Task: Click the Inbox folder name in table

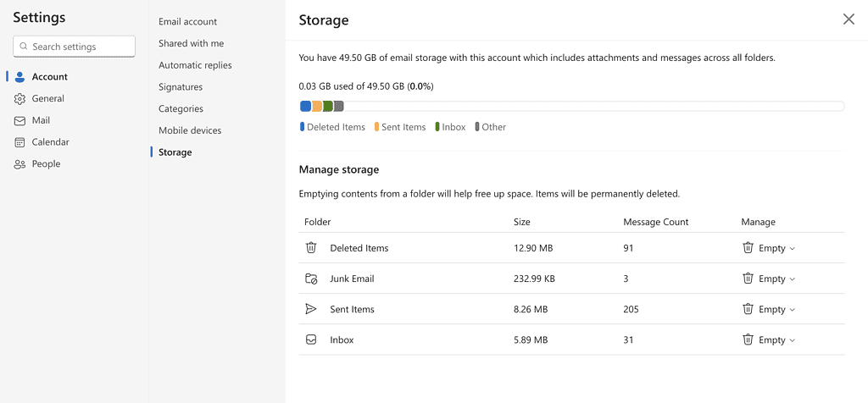Action: [x=342, y=340]
